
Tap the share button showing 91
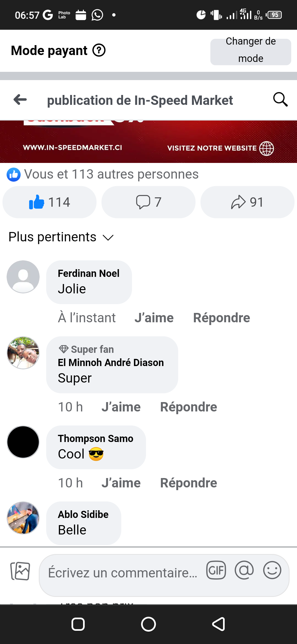tap(247, 202)
